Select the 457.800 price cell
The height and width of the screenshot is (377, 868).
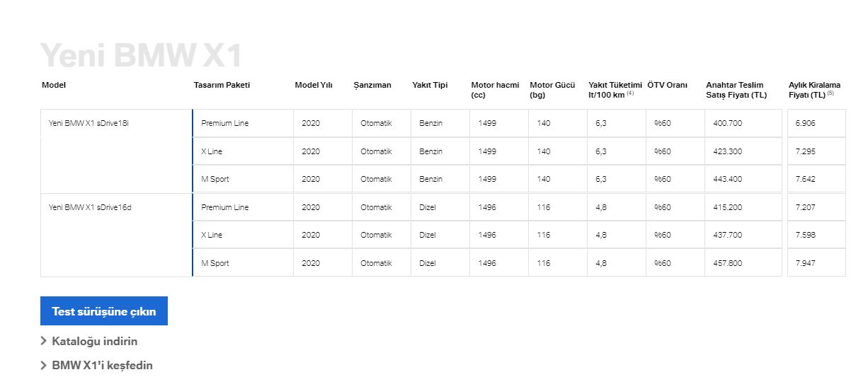pos(743,262)
